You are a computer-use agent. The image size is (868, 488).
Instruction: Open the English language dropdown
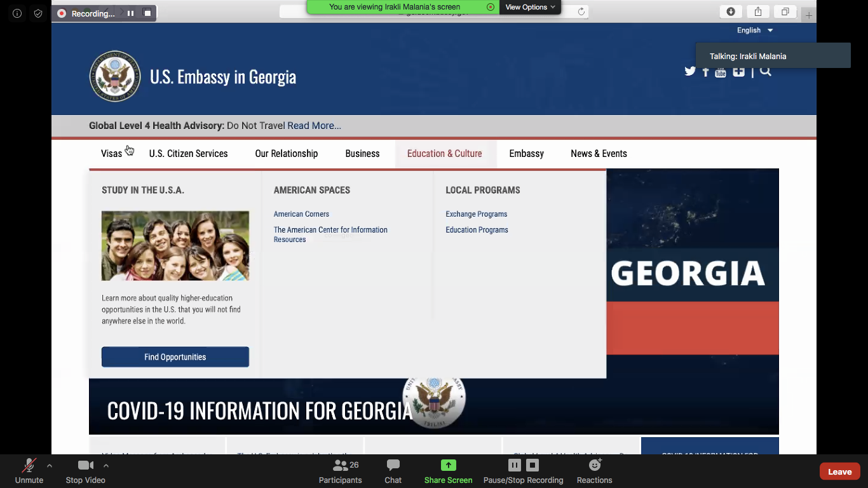(x=755, y=30)
